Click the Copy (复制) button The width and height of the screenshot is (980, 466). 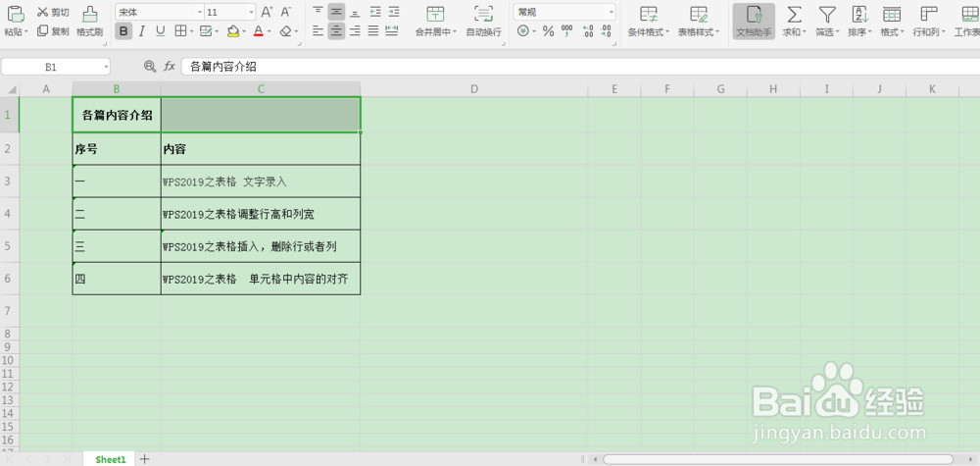(x=53, y=31)
